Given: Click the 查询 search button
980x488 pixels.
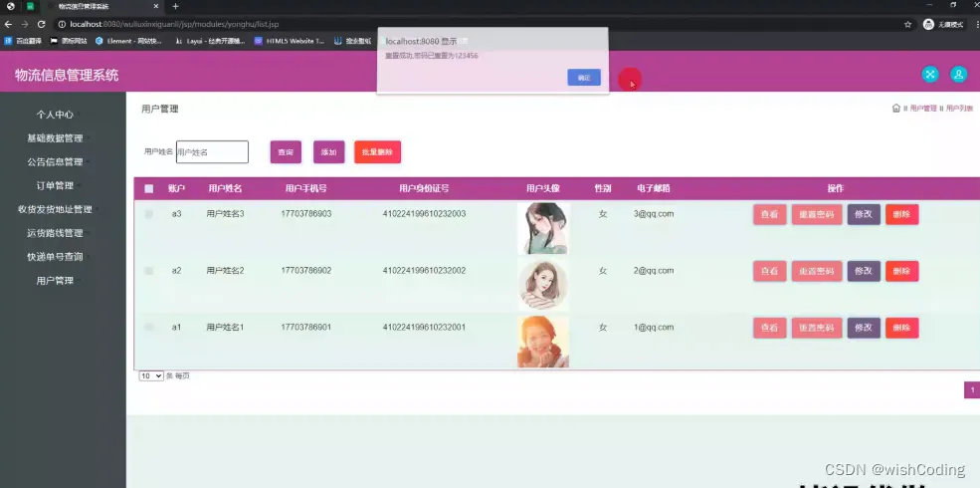Looking at the screenshot, I should (286, 152).
